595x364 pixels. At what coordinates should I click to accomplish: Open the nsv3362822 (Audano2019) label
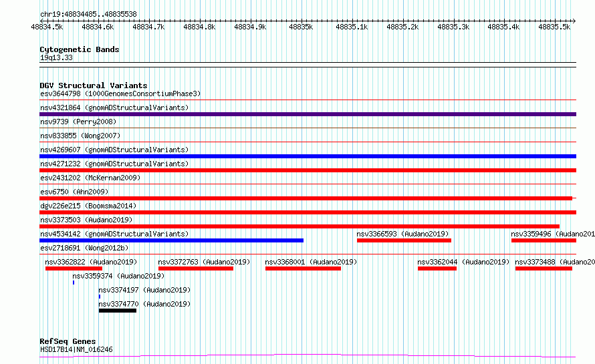click(x=91, y=262)
